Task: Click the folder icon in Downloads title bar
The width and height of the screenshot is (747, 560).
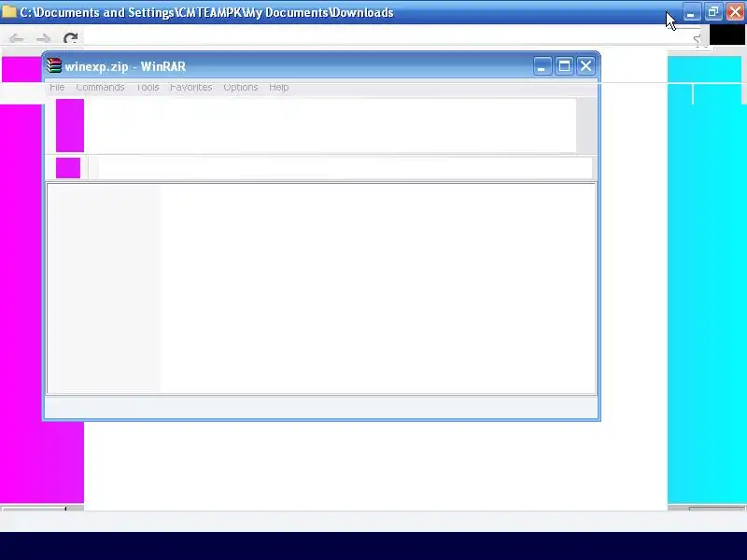Action: pyautogui.click(x=9, y=11)
